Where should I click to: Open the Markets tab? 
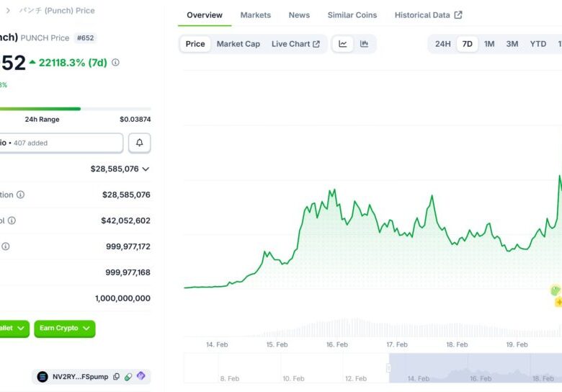click(x=256, y=15)
